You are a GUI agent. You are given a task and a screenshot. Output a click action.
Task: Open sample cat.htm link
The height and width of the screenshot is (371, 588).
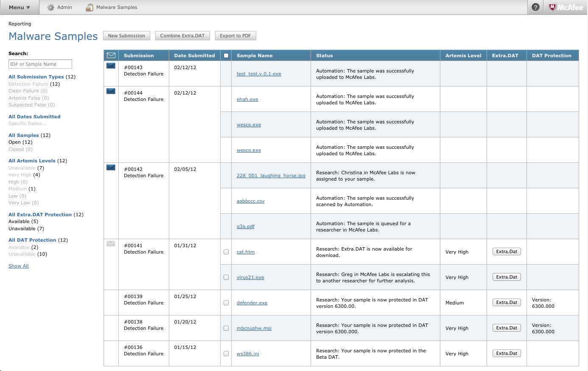point(246,252)
